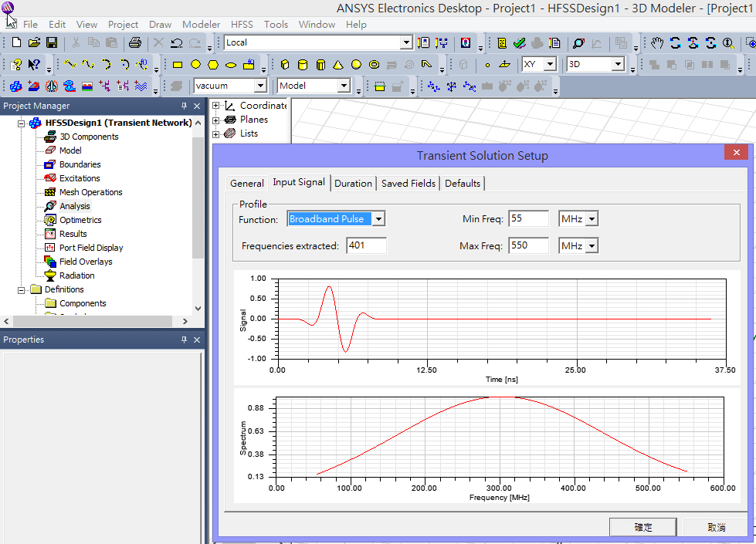Open the 3D movement mode dropdown
The width and height of the screenshot is (756, 544).
coord(618,64)
